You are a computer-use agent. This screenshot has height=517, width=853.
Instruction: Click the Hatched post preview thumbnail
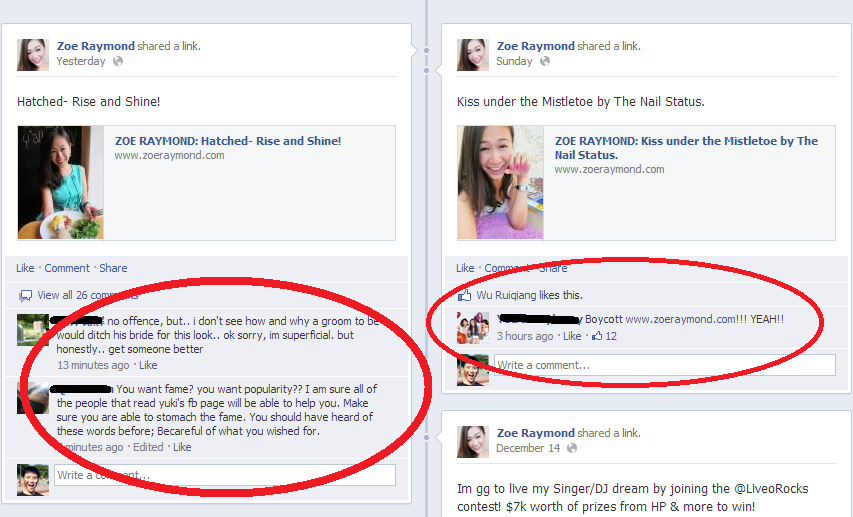[x=60, y=182]
